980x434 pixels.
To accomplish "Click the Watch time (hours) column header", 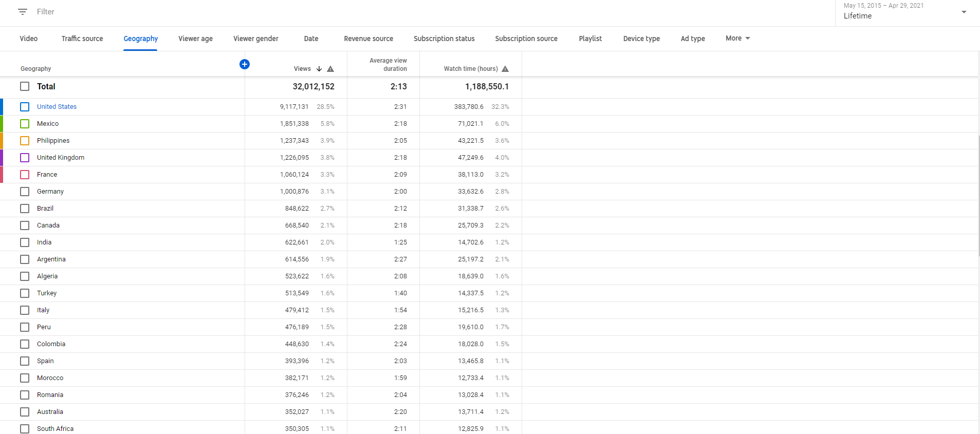I will [x=471, y=69].
